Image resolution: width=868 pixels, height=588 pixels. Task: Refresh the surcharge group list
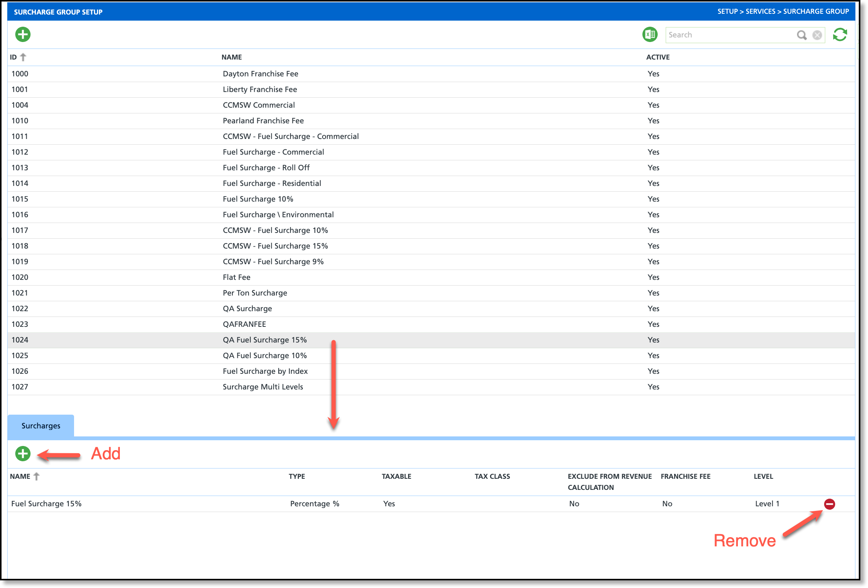point(840,35)
